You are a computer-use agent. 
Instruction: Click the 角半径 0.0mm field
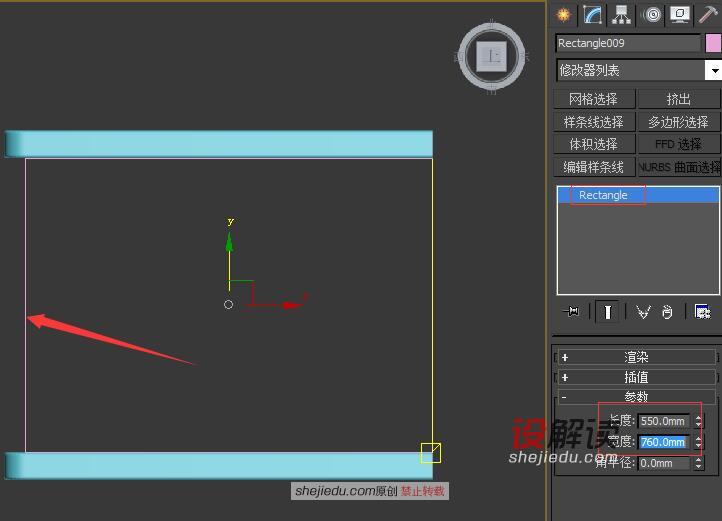tap(664, 463)
